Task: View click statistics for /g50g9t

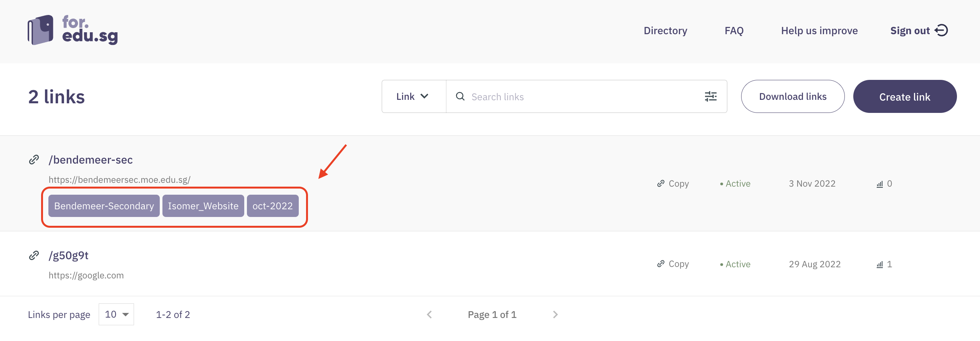Action: point(884,264)
